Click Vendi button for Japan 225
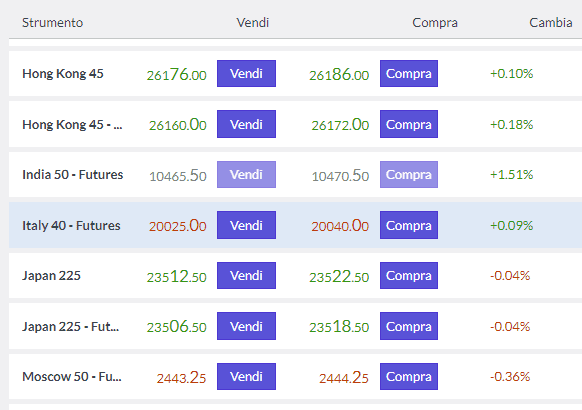This screenshot has height=410, width=582. 246,275
